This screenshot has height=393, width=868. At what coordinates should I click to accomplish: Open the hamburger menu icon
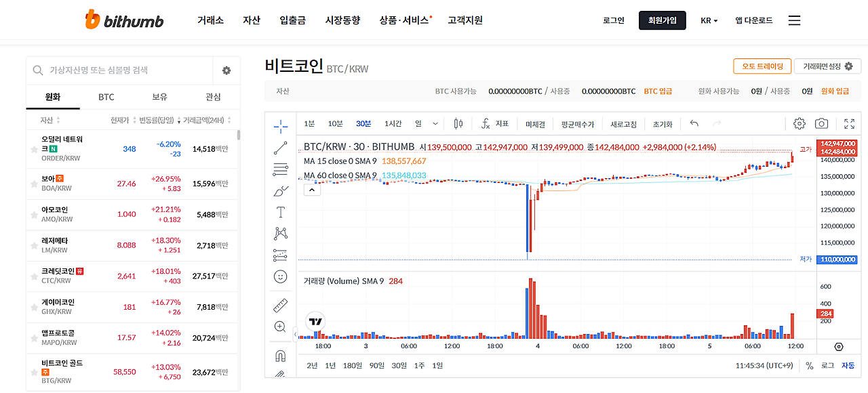point(795,20)
